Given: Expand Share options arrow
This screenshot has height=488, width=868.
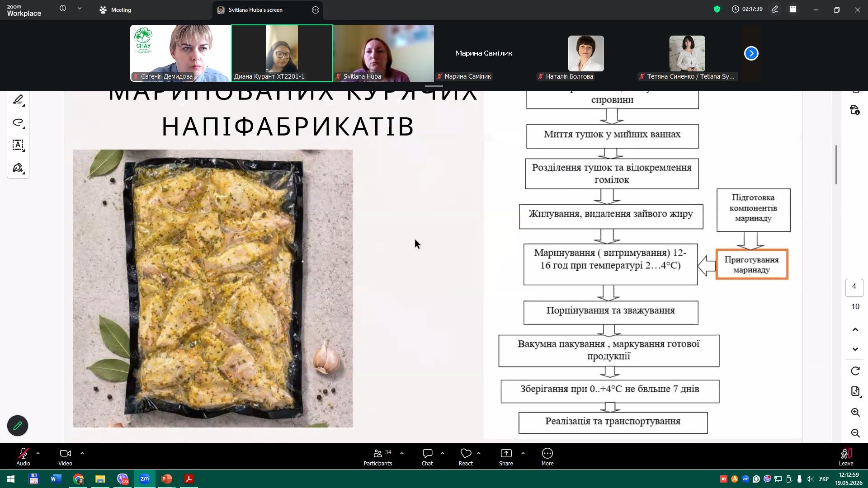Looking at the screenshot, I should coord(523,453).
